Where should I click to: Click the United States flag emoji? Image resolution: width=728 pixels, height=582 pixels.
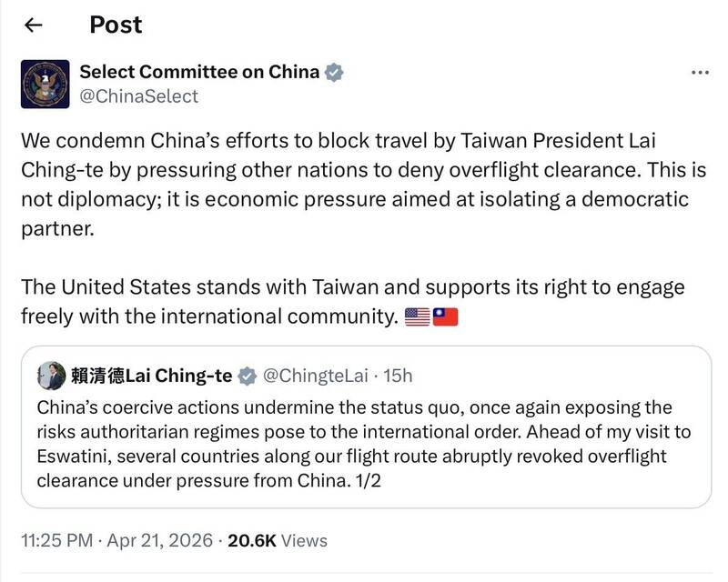[x=416, y=316]
